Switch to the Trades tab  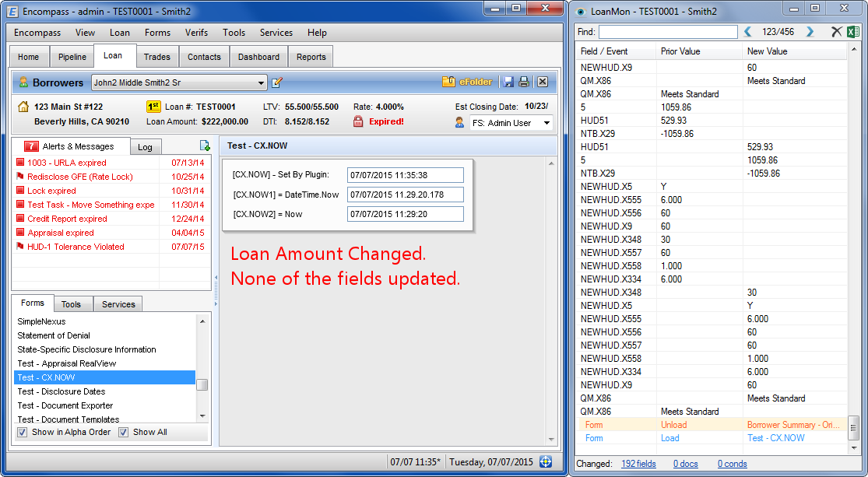pos(157,57)
